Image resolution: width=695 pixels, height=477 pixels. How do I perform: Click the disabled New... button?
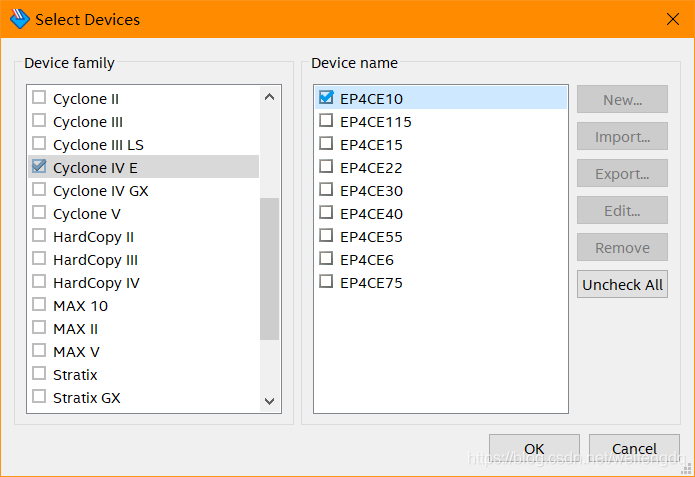622,99
